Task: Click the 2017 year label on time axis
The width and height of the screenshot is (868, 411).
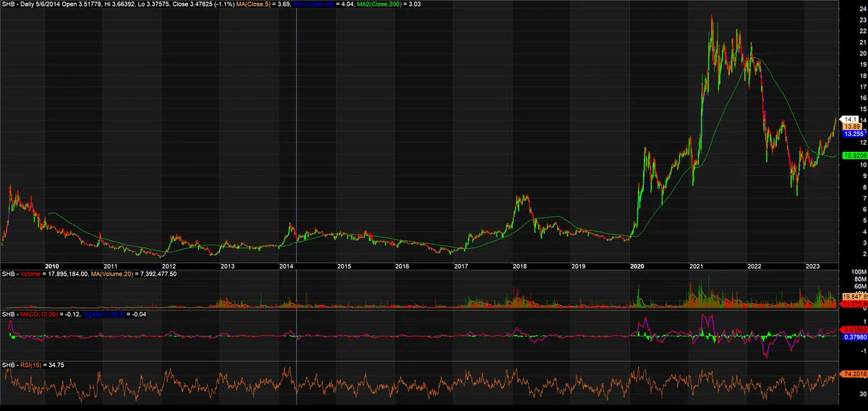Action: coord(461,266)
